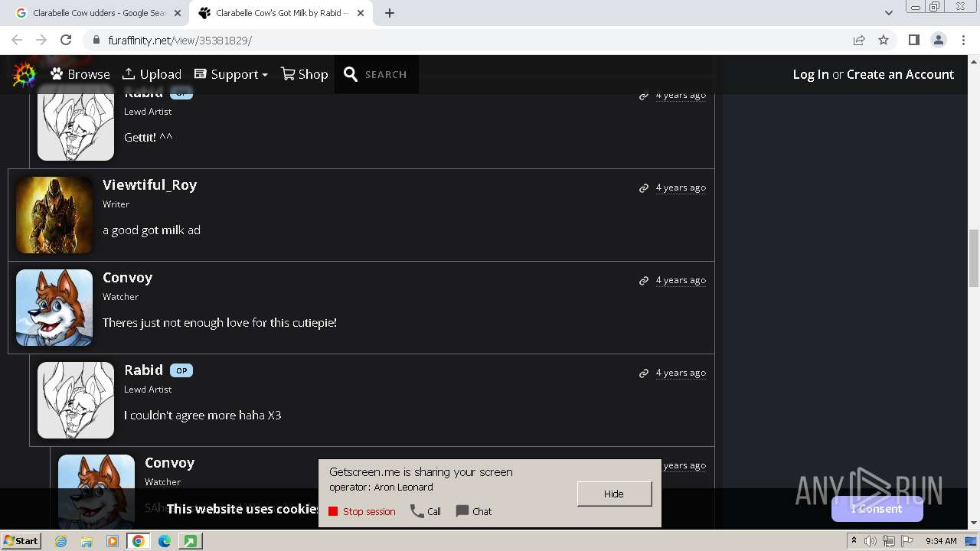This screenshot has width=980, height=551.
Task: Copy link icon for Convoy's cutiepie comment
Action: point(644,281)
